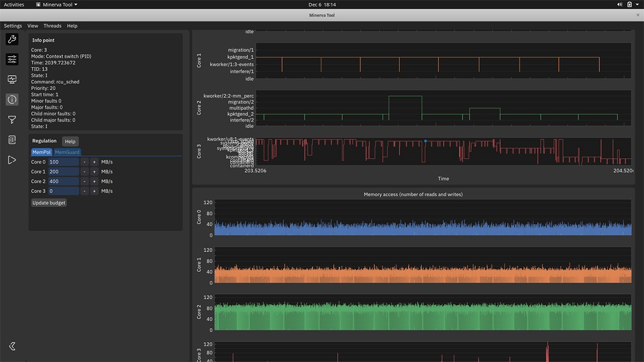The height and width of the screenshot is (362, 644).
Task: Click the 'Memory access (number of reads and writes)' title
Action: 413,194
